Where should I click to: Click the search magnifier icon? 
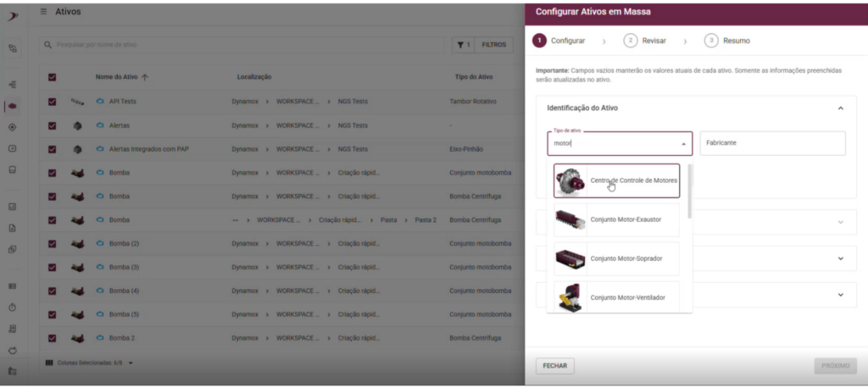[47, 44]
